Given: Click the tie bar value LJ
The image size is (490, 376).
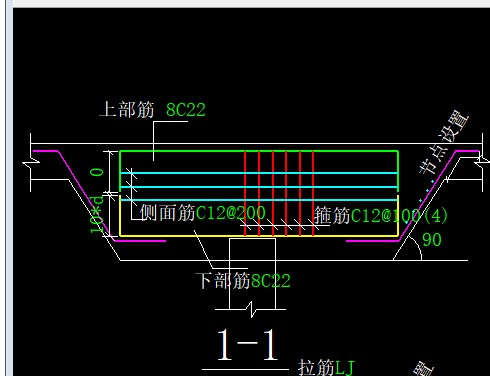Looking at the screenshot, I should (344, 367).
